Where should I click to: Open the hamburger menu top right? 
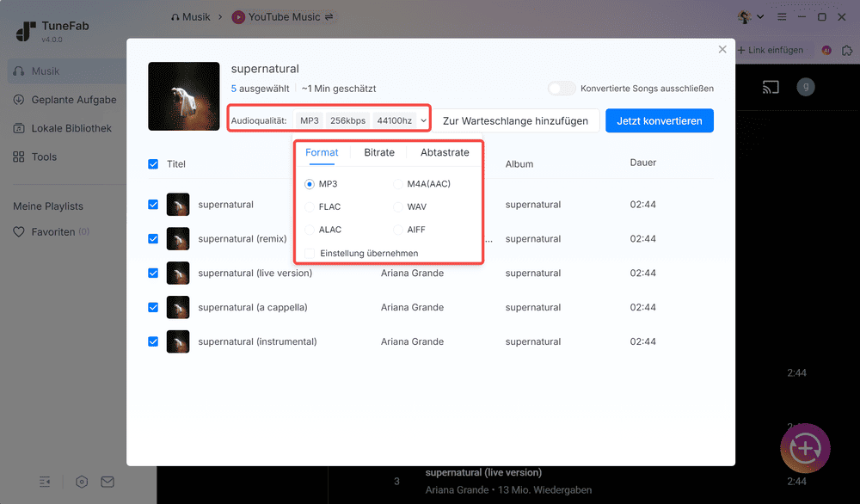click(x=781, y=16)
